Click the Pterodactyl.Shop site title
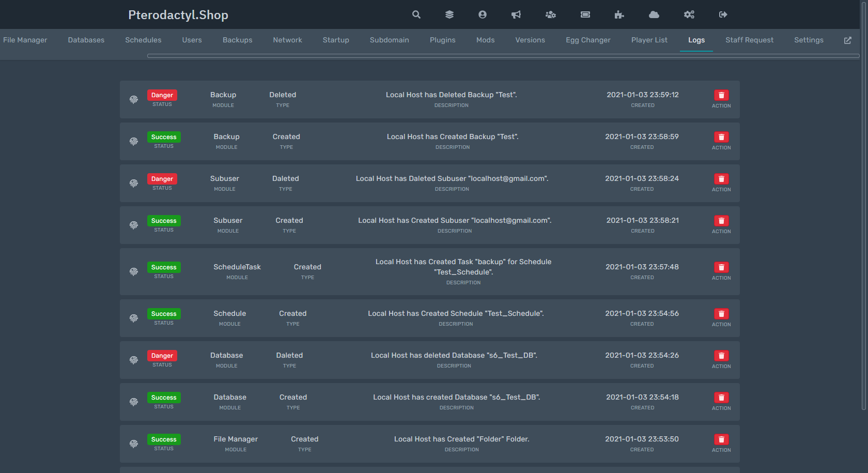Screen dimensions: 868x473 tap(178, 15)
